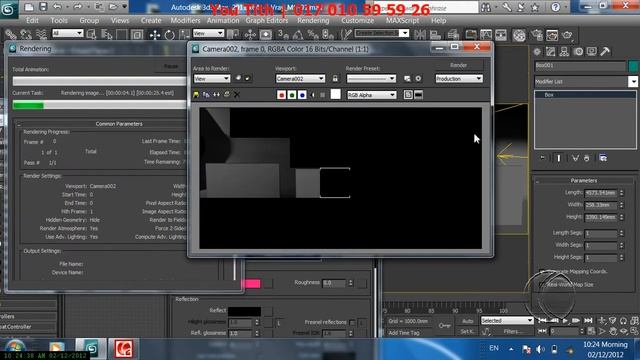Toggle the Monochrome display button
Screen dimensions: 640x360
323,95
